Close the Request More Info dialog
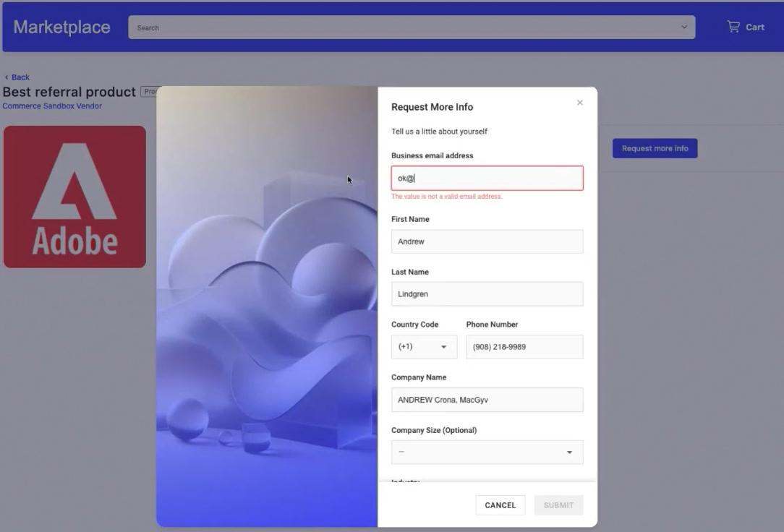784x532 pixels. coord(579,103)
